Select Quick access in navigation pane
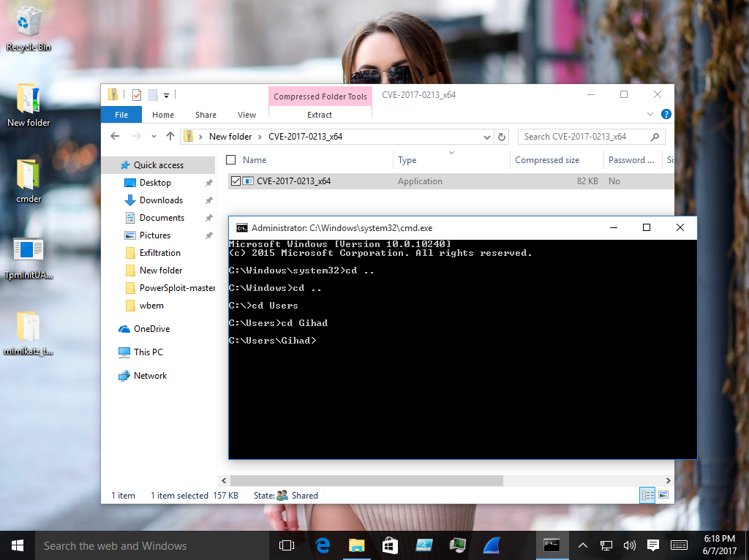Screen dimensions: 749x560 [x=158, y=165]
